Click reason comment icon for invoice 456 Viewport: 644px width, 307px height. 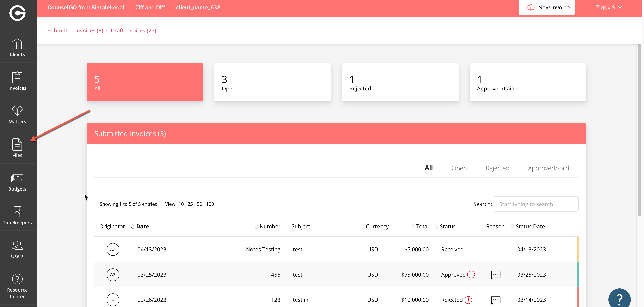click(x=495, y=275)
